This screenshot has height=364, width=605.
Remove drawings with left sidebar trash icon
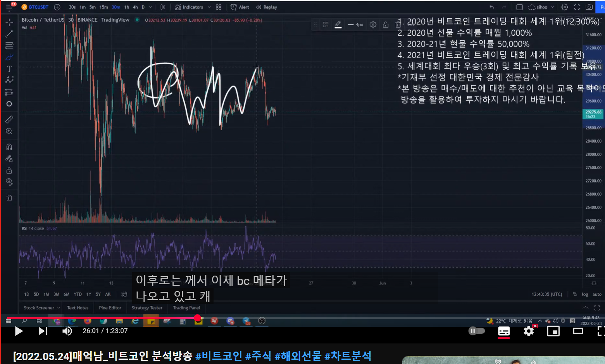(x=9, y=198)
